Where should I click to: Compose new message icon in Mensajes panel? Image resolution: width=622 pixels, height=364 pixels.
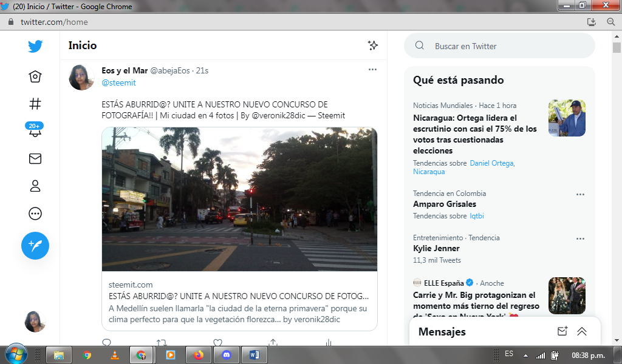[x=562, y=331]
